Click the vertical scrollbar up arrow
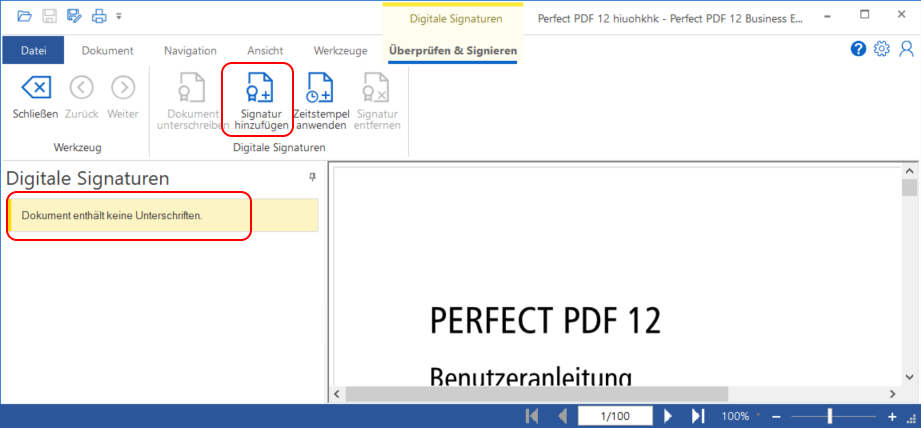Screen dimensions: 921x428 (x=910, y=172)
